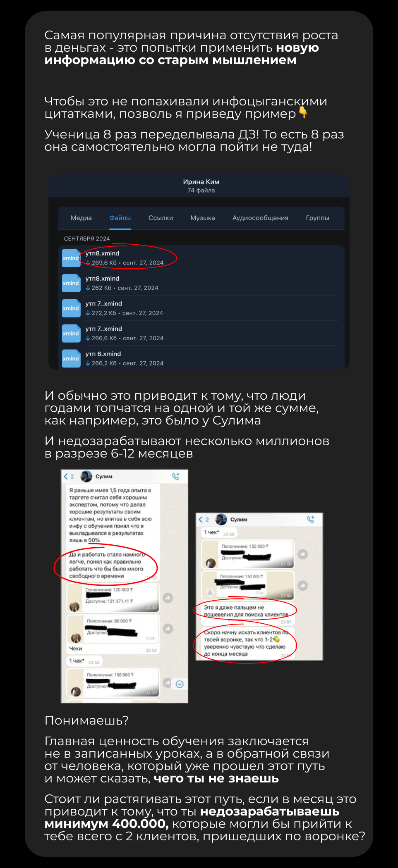Viewport: 398px width, 868px height.
Task: Select the Группы tab
Action: tap(318, 218)
